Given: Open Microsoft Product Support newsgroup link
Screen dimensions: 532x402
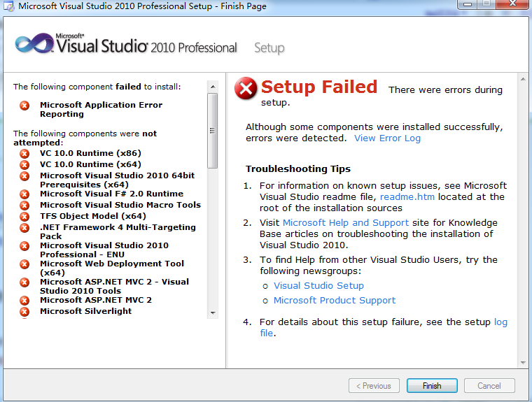Looking at the screenshot, I should pyautogui.click(x=335, y=301).
